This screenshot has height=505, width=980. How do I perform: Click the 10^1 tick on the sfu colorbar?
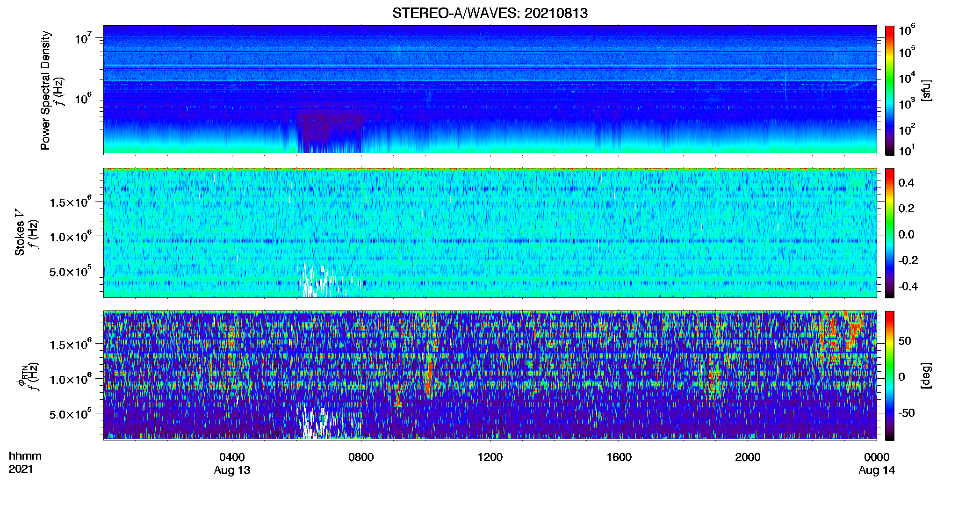click(x=907, y=150)
